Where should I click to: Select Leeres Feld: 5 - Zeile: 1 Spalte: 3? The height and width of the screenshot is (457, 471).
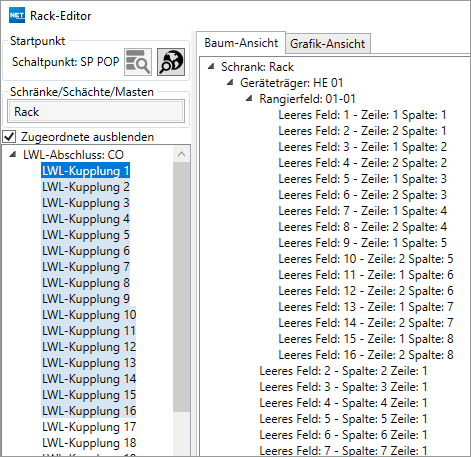point(362,179)
